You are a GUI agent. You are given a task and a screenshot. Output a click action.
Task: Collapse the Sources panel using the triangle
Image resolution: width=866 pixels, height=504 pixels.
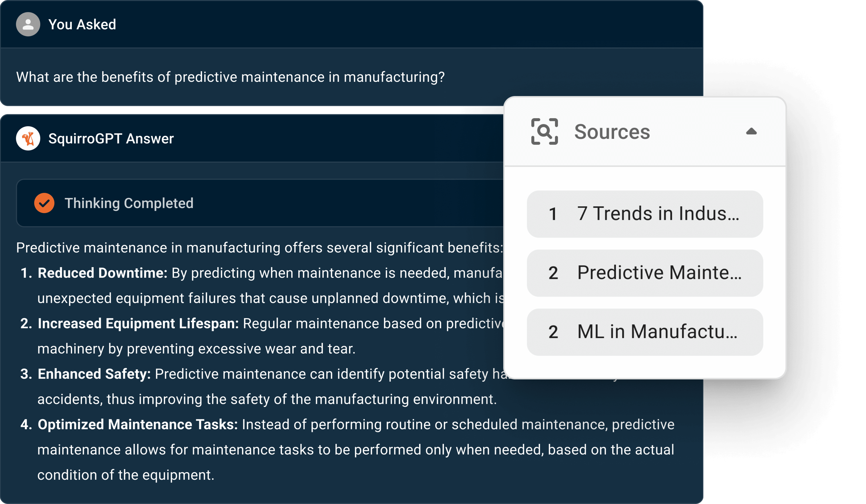click(x=751, y=132)
